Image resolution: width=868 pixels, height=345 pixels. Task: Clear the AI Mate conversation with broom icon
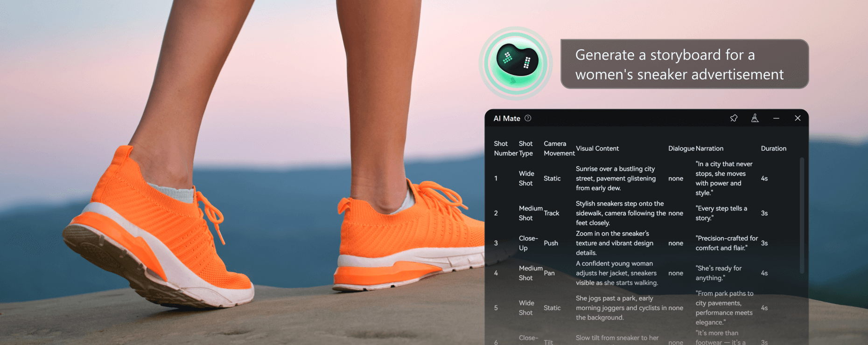755,118
